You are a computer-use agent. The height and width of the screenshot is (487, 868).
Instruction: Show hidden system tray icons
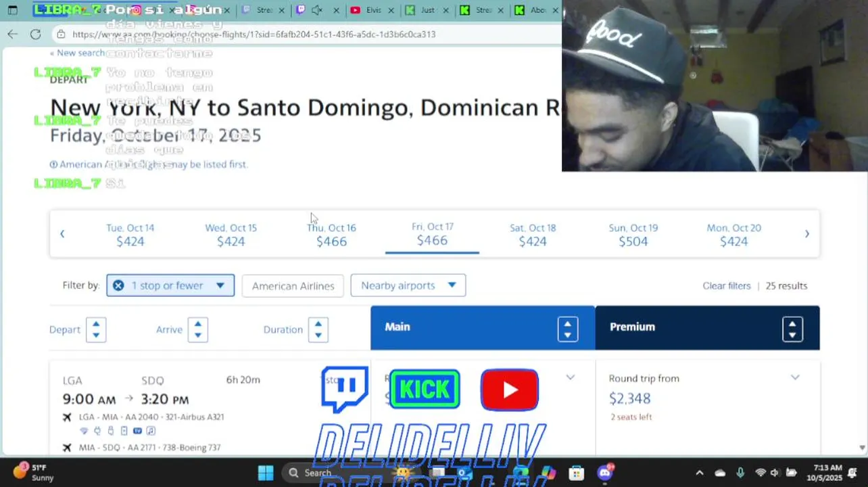point(700,473)
